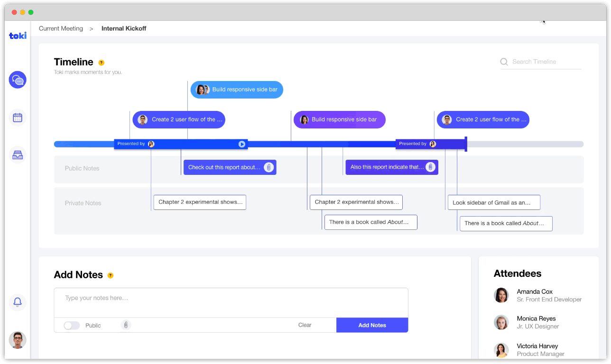Click the Public Notes row label
Screen dimensions: 611x364
click(x=82, y=168)
